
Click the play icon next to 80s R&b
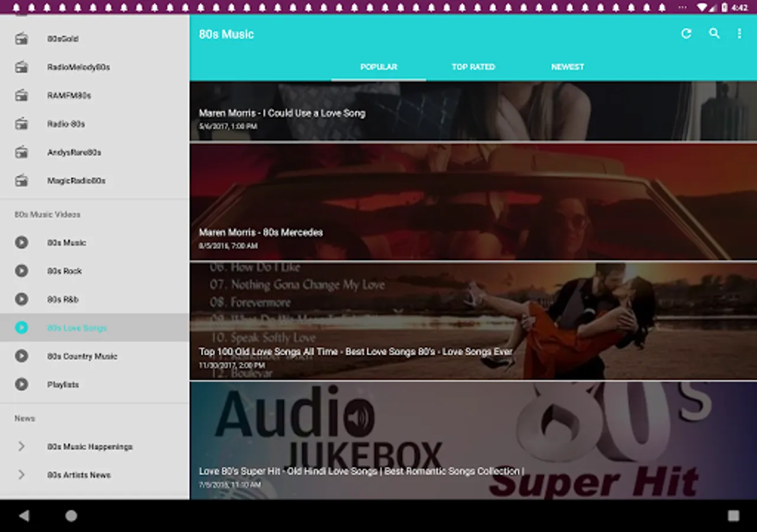coord(21,299)
